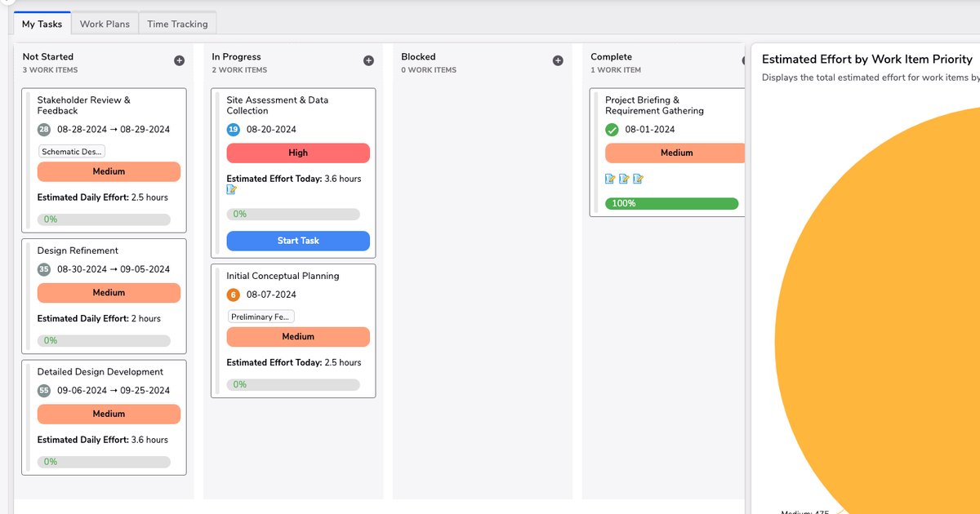This screenshot has width=980, height=514.
Task: Click Medium priority on Design Refinement card
Action: [x=109, y=293]
